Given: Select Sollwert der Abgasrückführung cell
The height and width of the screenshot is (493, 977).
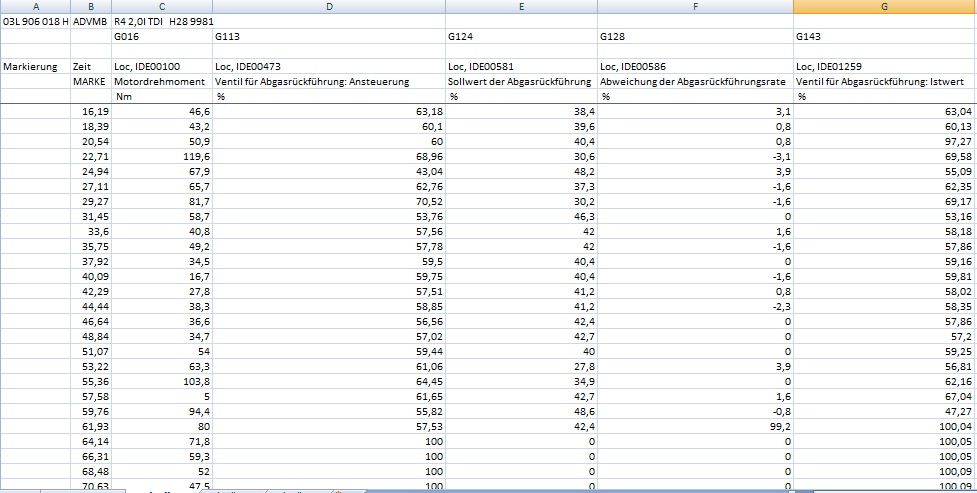Looking at the screenshot, I should point(520,81).
